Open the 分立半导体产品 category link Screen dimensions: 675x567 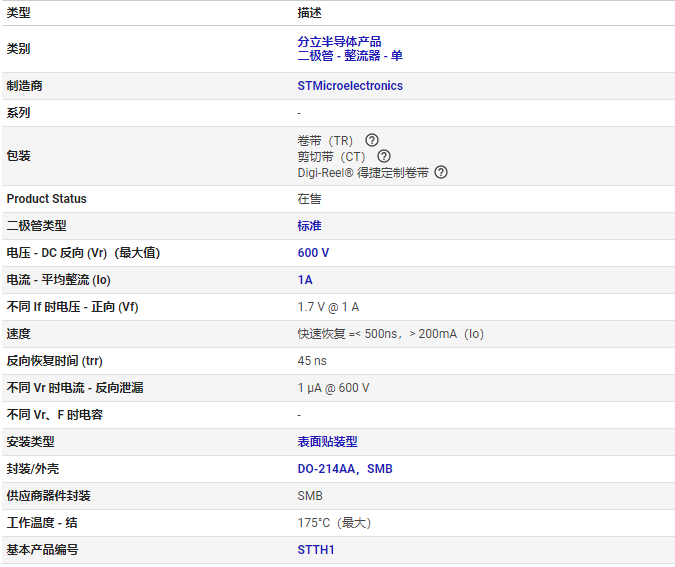339,42
